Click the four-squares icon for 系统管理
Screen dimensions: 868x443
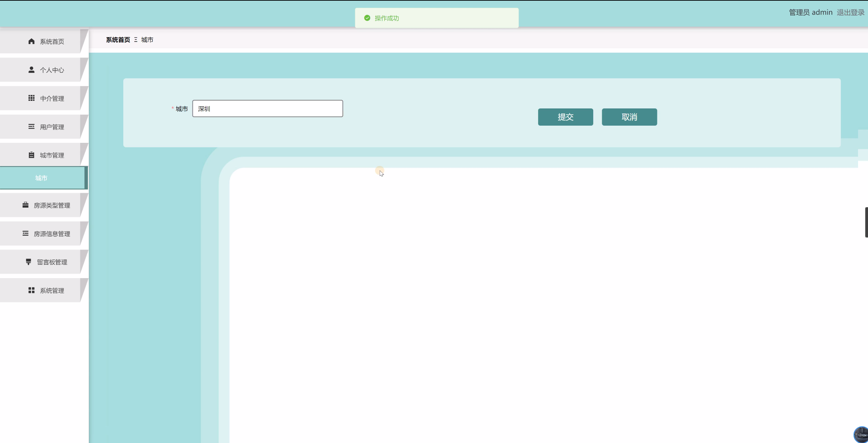tap(31, 290)
